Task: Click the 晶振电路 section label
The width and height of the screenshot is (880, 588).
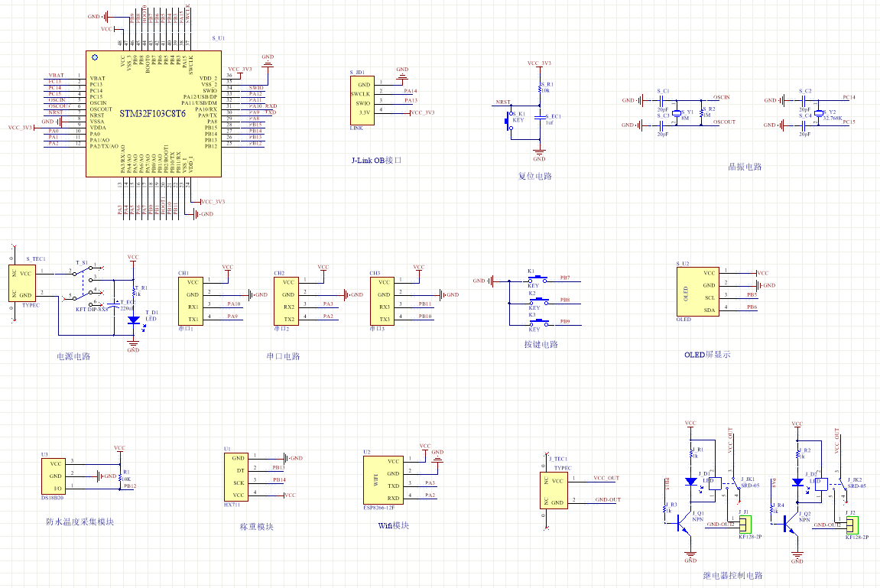Action: point(745,167)
